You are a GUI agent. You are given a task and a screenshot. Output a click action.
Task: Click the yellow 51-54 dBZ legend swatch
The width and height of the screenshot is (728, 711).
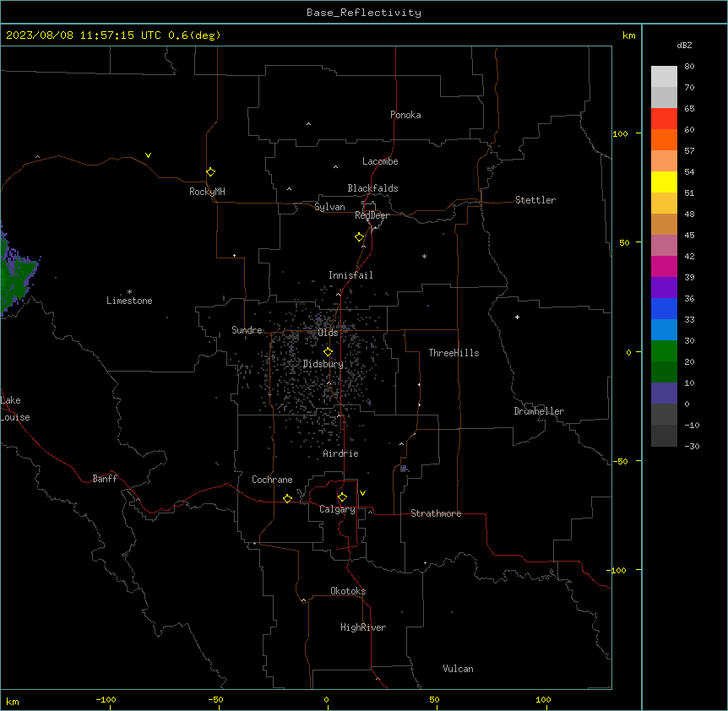pyautogui.click(x=664, y=182)
